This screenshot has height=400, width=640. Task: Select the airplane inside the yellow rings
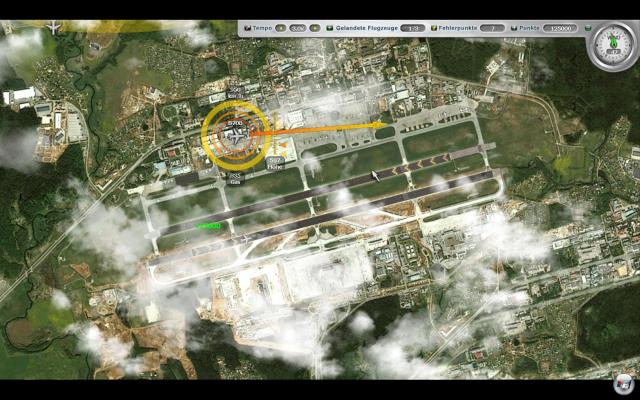(x=235, y=135)
